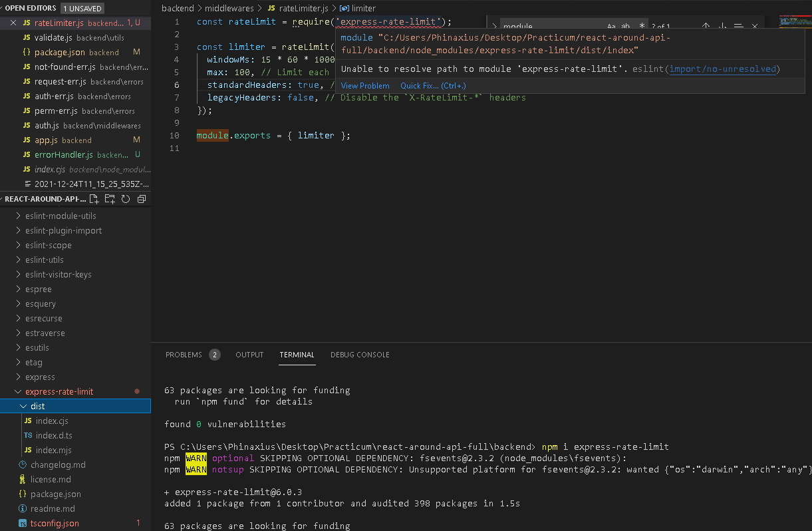
Task: Toggle match case in the search box
Action: click(x=611, y=25)
